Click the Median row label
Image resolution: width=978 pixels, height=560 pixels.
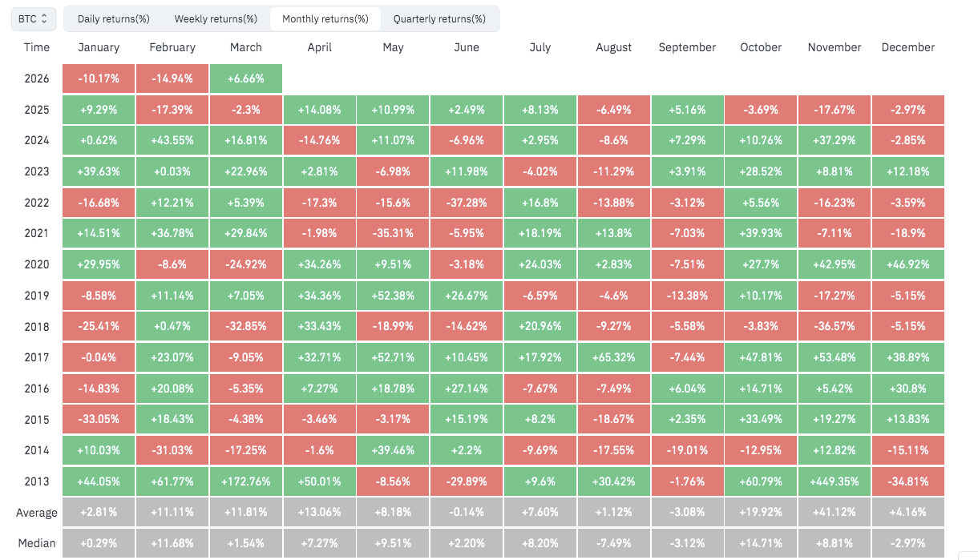tap(37, 543)
